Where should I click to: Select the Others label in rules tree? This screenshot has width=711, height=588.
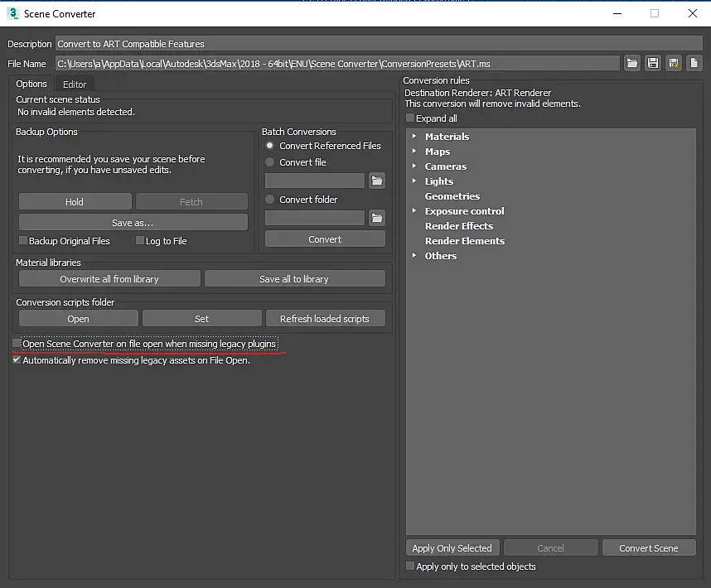point(440,256)
